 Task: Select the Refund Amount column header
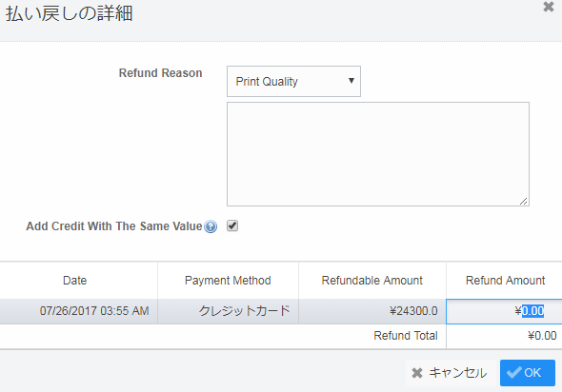pyautogui.click(x=505, y=281)
